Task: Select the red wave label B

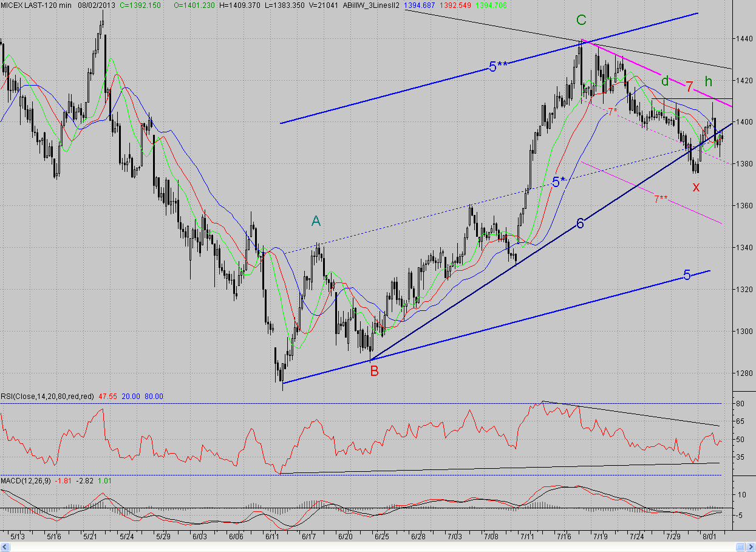Action: 375,371
